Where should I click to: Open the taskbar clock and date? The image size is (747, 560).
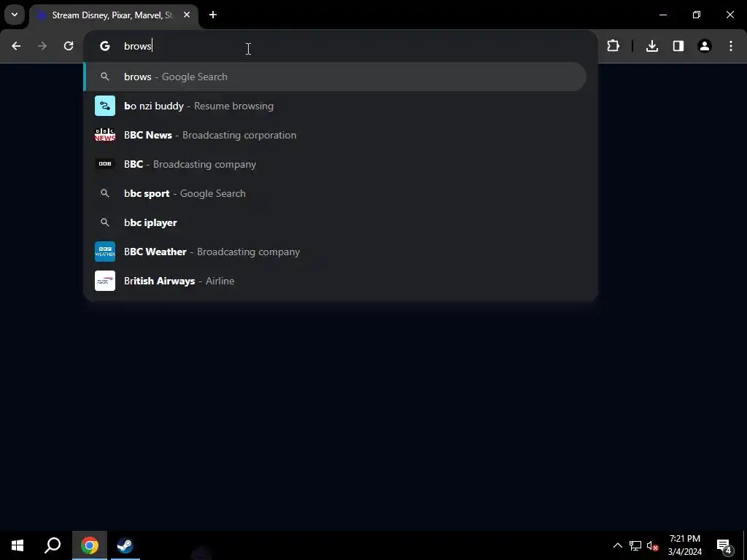pos(684,545)
